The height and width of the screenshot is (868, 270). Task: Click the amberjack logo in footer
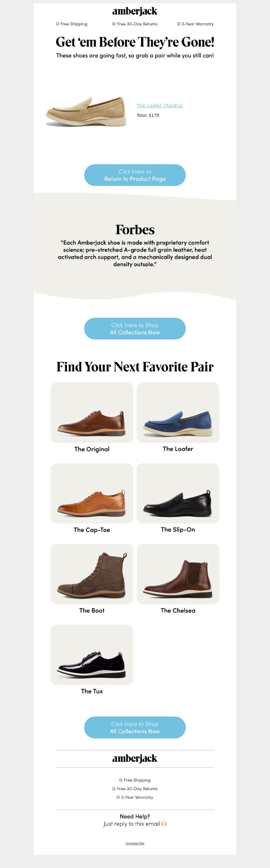[x=135, y=759]
